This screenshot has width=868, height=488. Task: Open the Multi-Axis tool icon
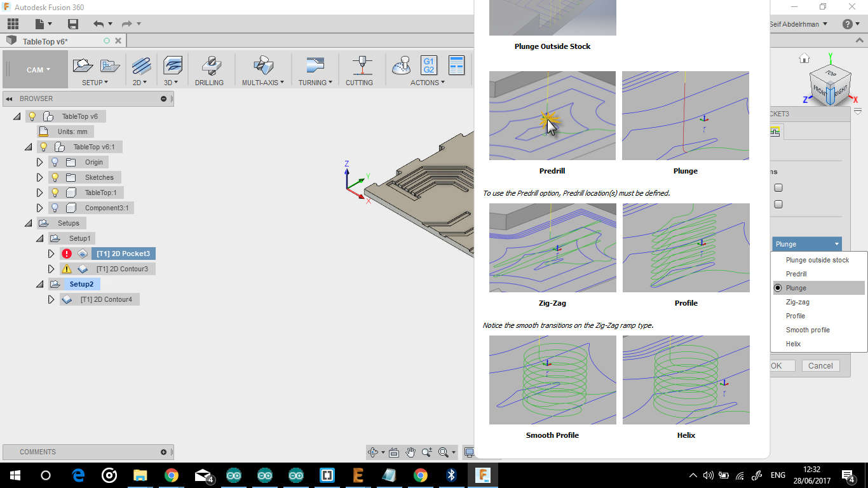click(x=263, y=65)
